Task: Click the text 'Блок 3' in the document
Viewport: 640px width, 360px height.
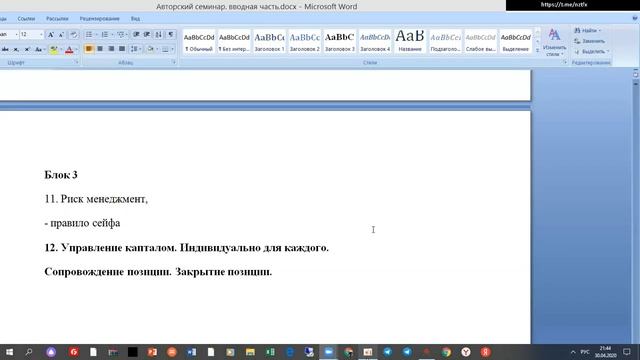Action: tap(61, 175)
